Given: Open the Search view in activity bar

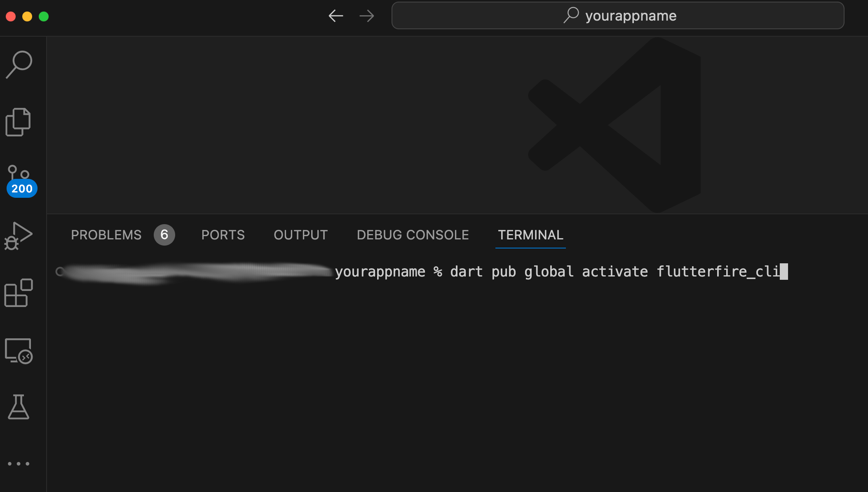Looking at the screenshot, I should pyautogui.click(x=19, y=64).
